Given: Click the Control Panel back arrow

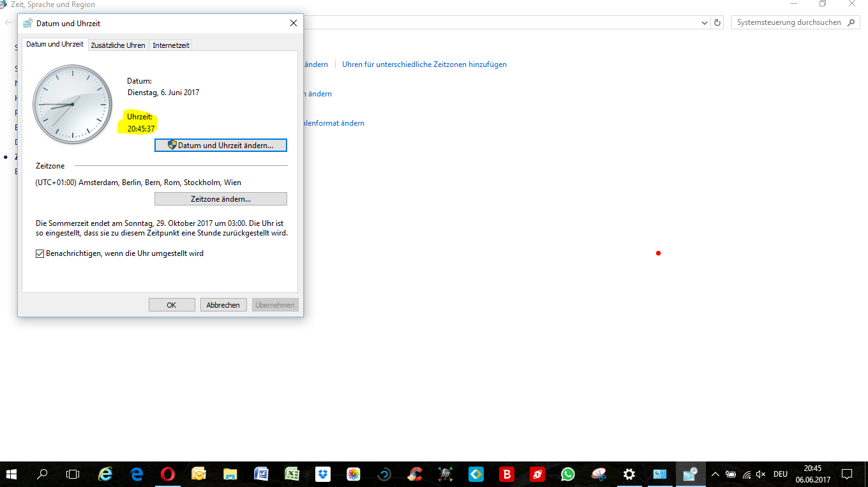Looking at the screenshot, I should pos(8,22).
